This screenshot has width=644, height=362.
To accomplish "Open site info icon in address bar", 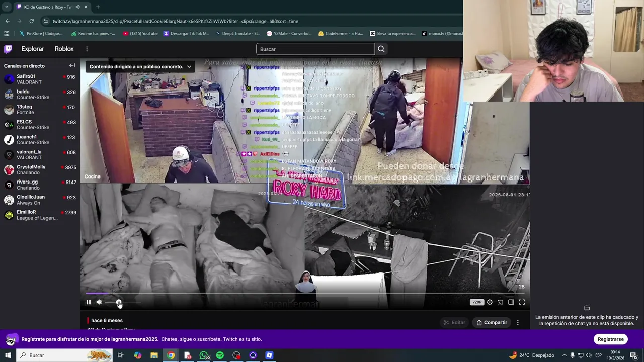I will pyautogui.click(x=46, y=21).
